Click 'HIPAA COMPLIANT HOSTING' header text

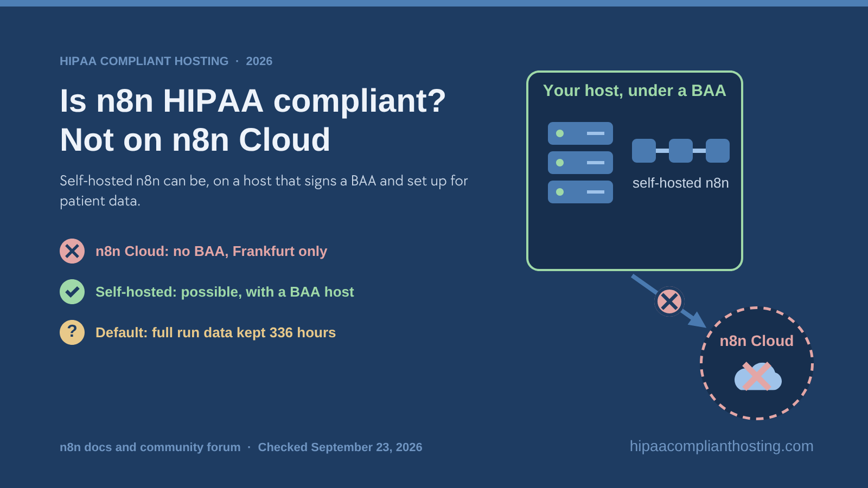point(144,61)
